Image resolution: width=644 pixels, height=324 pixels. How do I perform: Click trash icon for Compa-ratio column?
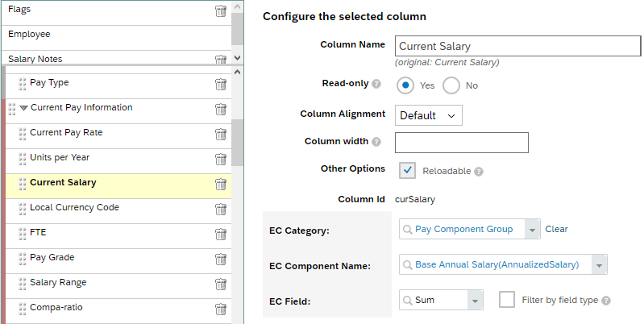pos(221,309)
